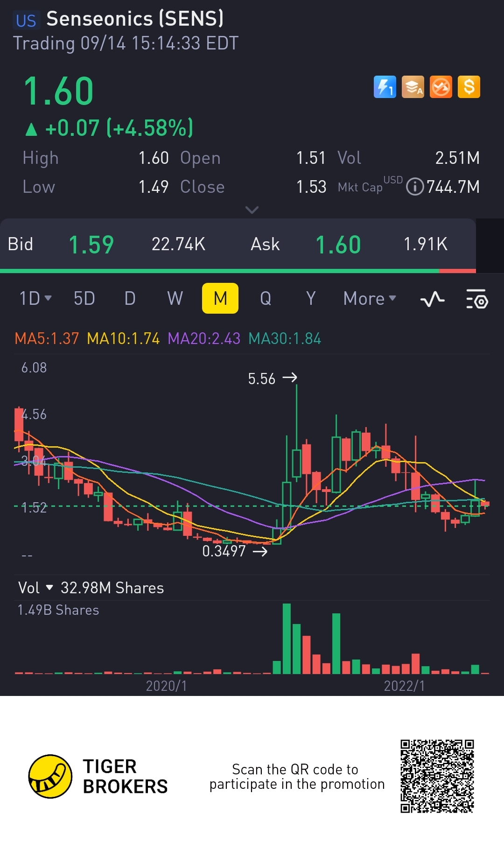Select the M monthly chart tab
The width and height of the screenshot is (504, 857).
coord(220,298)
